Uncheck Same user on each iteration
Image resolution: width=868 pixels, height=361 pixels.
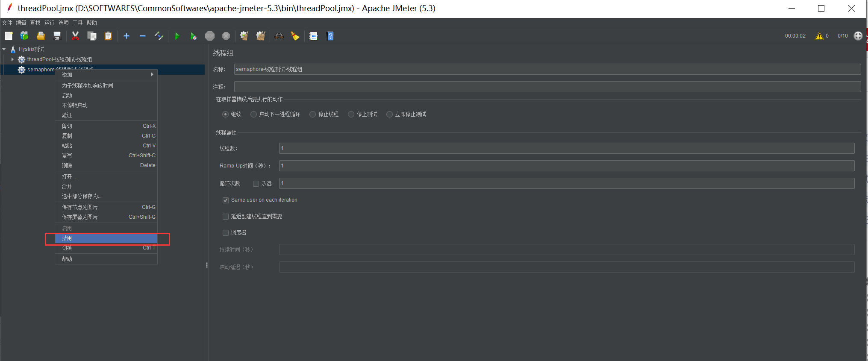coord(226,200)
